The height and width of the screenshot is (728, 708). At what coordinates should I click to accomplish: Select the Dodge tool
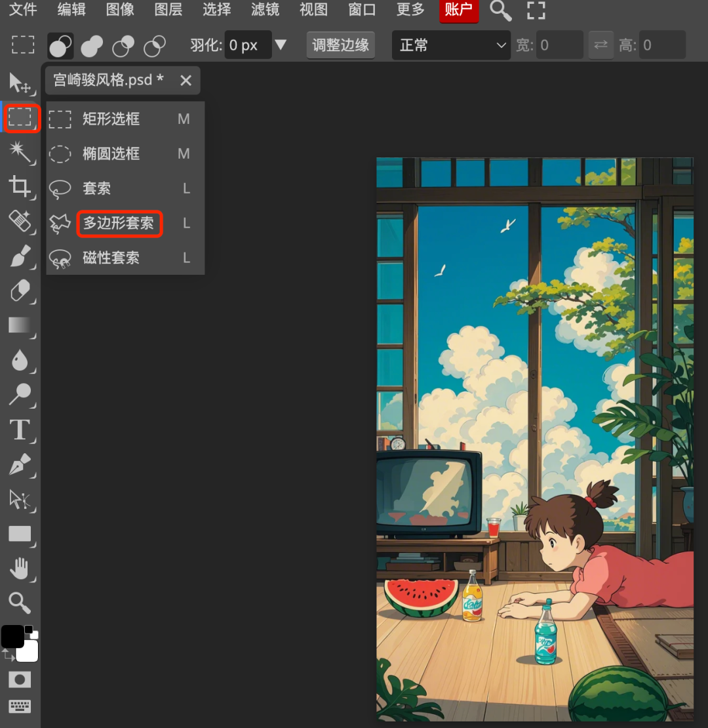tap(20, 395)
